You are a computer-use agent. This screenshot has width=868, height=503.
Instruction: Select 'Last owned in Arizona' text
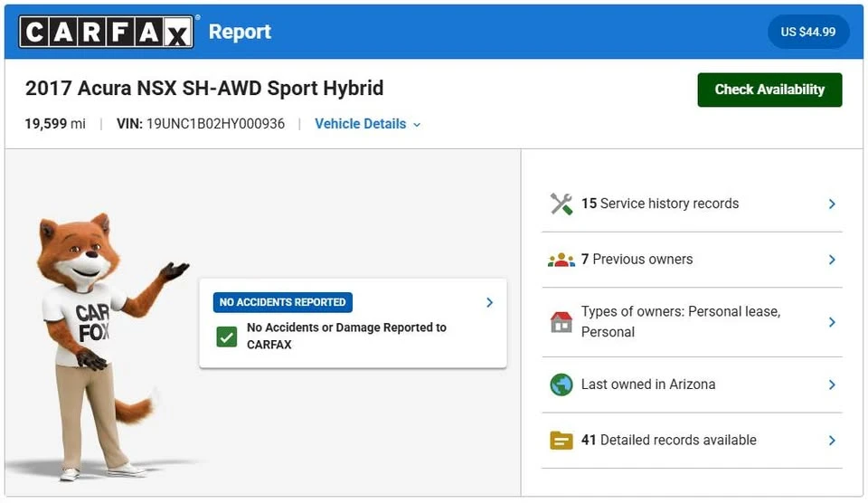tap(648, 384)
